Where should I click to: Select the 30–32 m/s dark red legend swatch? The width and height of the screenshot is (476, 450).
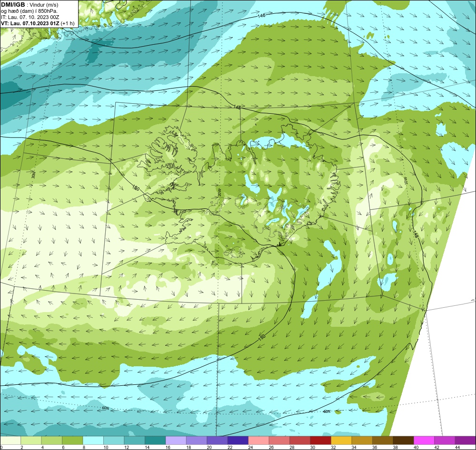click(x=320, y=440)
